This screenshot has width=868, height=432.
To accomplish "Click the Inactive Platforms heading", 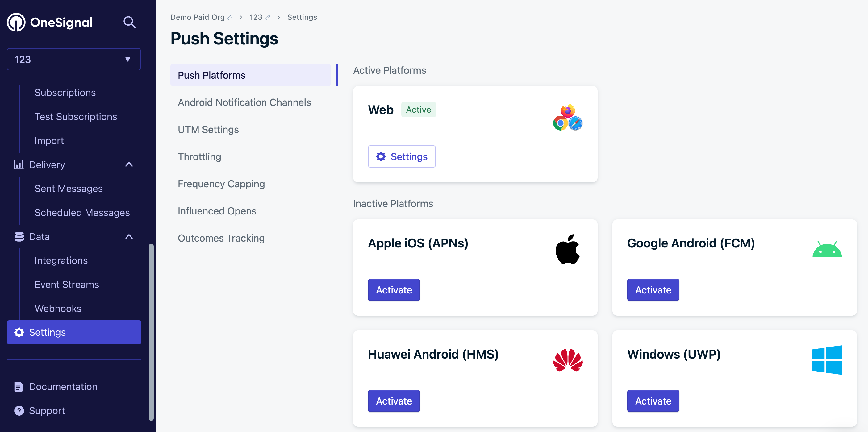I will tap(393, 203).
